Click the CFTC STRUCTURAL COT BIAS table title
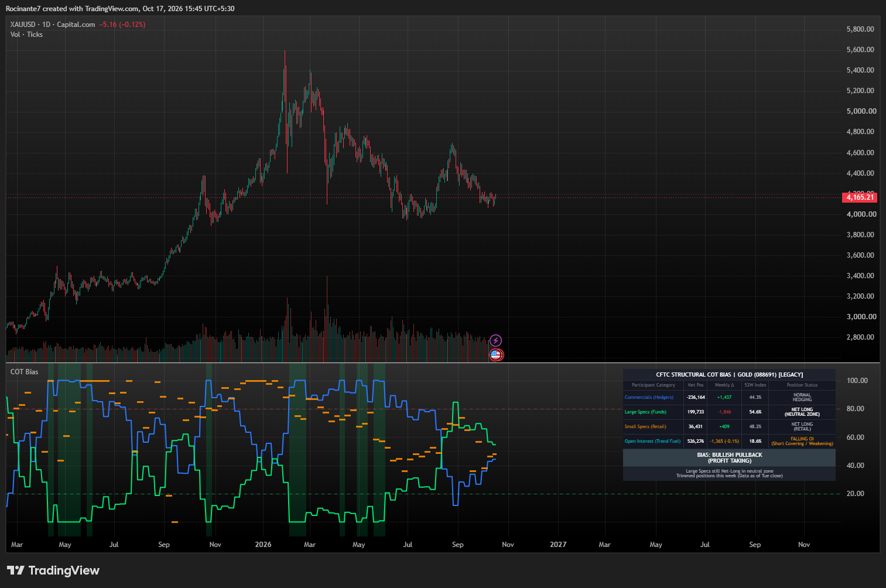 [729, 375]
